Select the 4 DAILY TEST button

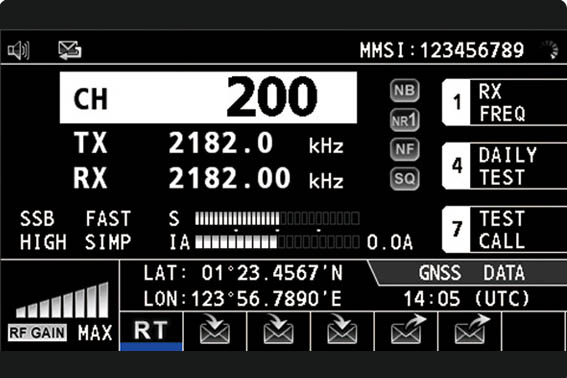504,166
